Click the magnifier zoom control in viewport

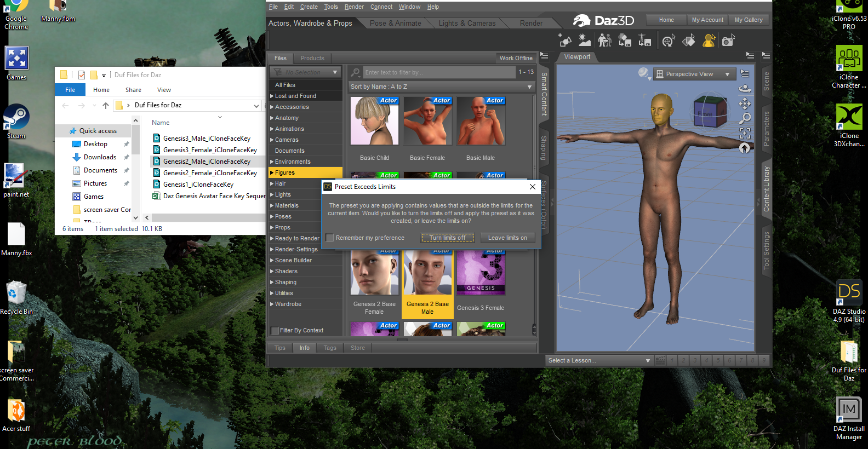pos(745,118)
